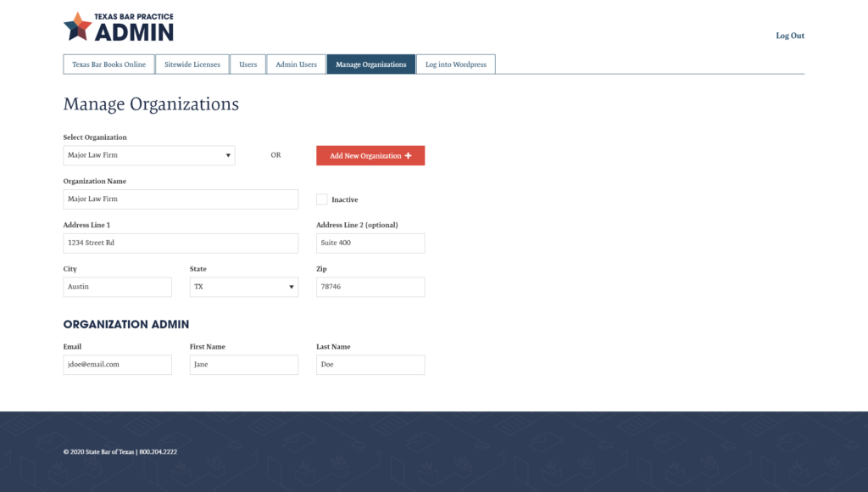This screenshot has height=492, width=868.
Task: Focus the Address Line 1 field
Action: [x=181, y=243]
